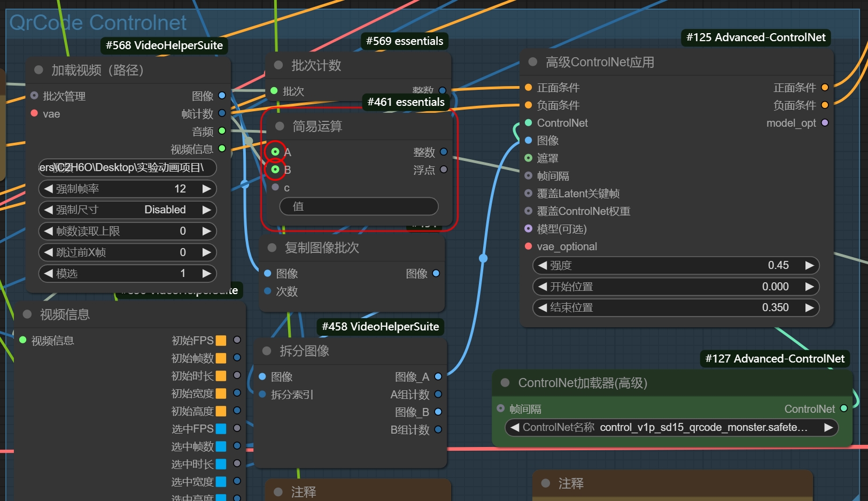Decrease 跳过前X帧 using its left arrow
The image size is (868, 501).
tap(47, 252)
